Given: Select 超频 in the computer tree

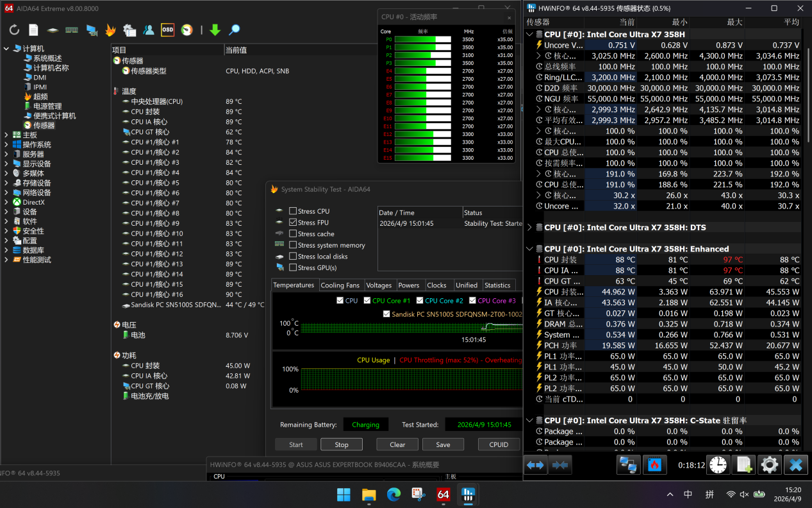Looking at the screenshot, I should pyautogui.click(x=40, y=97).
